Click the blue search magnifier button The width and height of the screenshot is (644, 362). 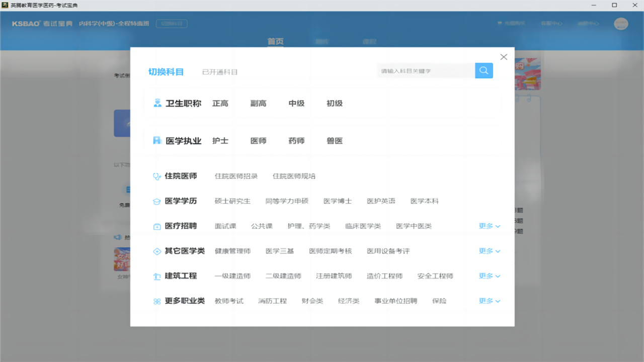tap(484, 70)
